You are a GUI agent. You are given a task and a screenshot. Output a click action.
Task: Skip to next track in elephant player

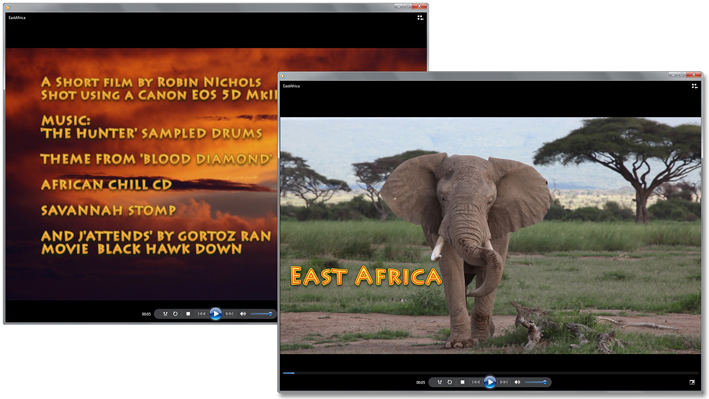[x=504, y=382]
